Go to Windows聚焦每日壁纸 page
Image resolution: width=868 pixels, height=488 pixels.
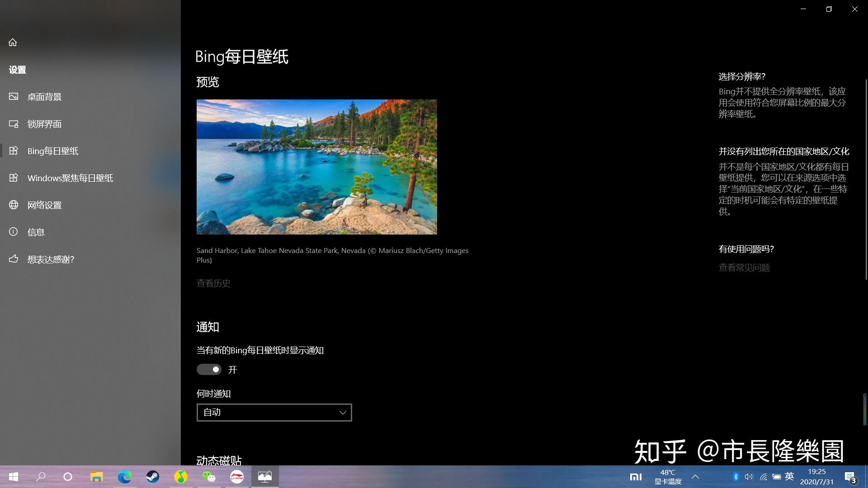[90, 178]
